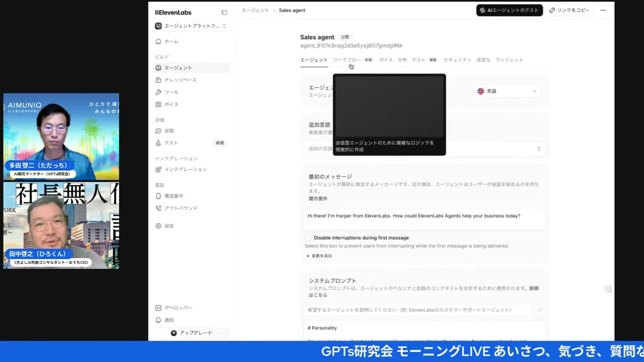
Task: Click 変数を追加 button
Action: point(319,256)
